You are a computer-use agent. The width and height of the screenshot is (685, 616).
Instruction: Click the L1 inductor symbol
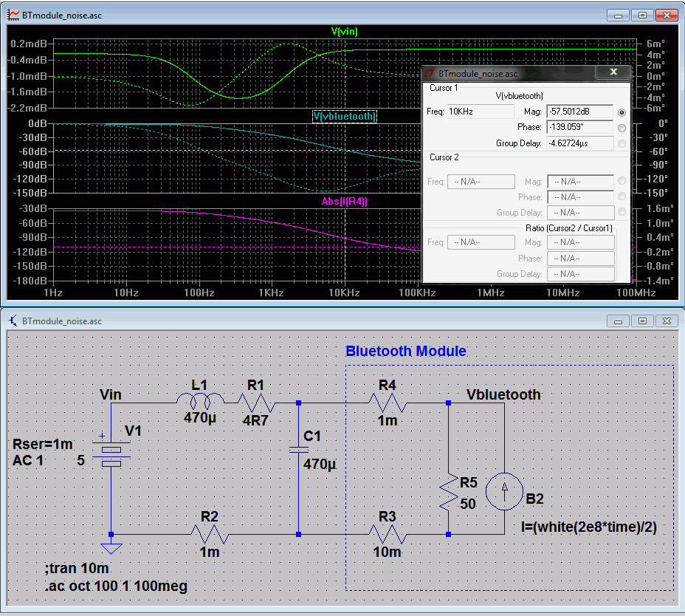(199, 401)
